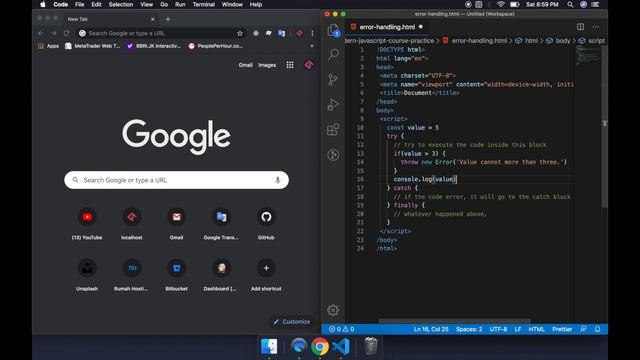Open Spotlight search in the menu bar
Image resolution: width=640 pixels, height=360 pixels.
(570, 4)
